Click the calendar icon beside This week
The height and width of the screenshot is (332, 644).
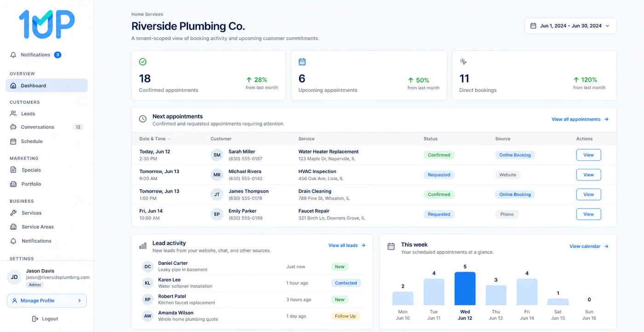(391, 246)
